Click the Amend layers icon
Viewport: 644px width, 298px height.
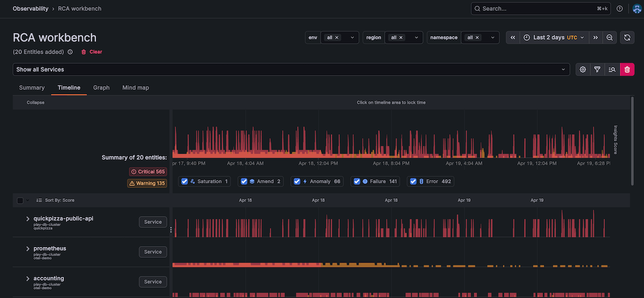252,182
